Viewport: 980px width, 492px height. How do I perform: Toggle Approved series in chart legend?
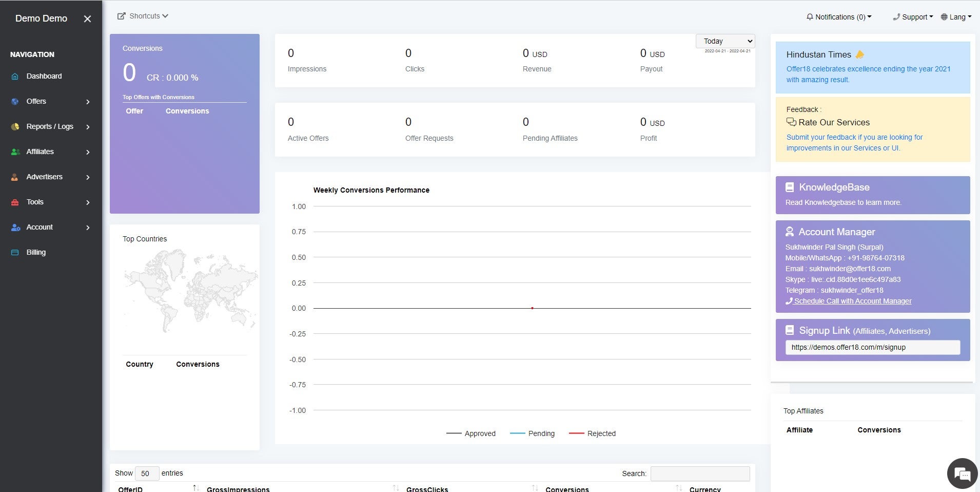tap(471, 433)
